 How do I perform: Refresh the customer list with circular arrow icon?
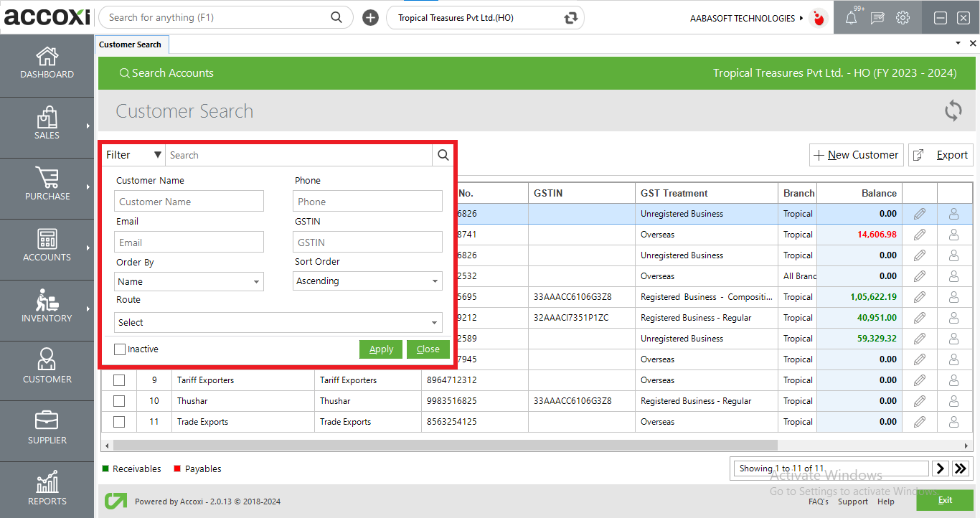(953, 111)
